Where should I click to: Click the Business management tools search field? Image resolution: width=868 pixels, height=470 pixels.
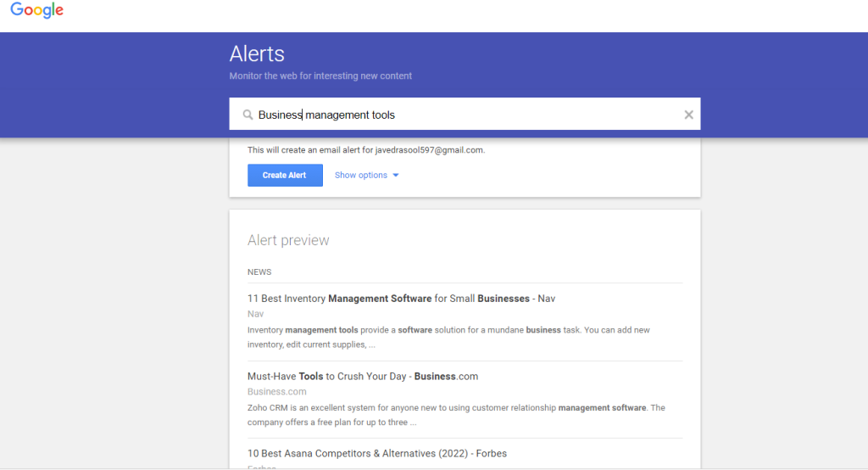click(465, 115)
